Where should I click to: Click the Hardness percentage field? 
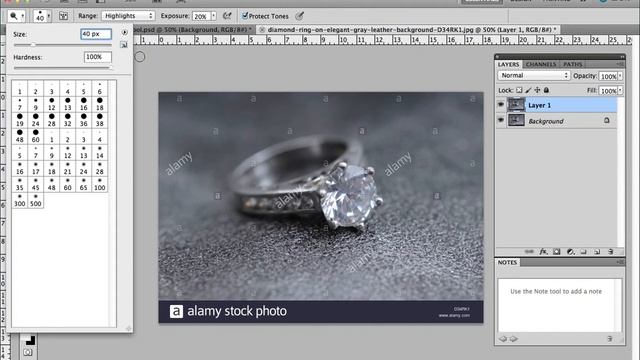[98, 57]
